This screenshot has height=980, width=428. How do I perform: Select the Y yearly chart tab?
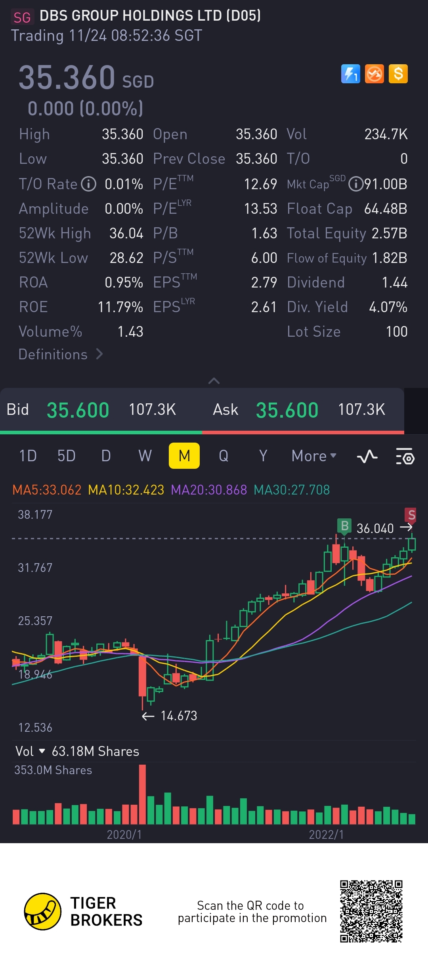click(x=263, y=456)
